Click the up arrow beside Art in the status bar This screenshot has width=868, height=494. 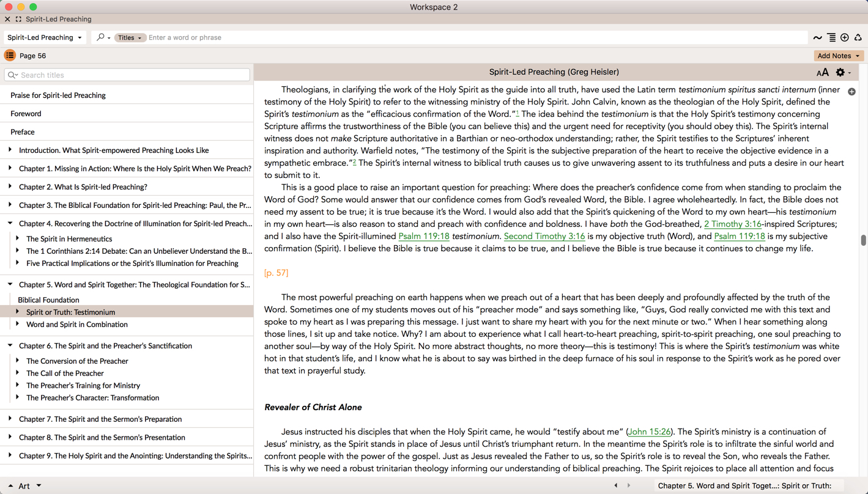(10, 487)
